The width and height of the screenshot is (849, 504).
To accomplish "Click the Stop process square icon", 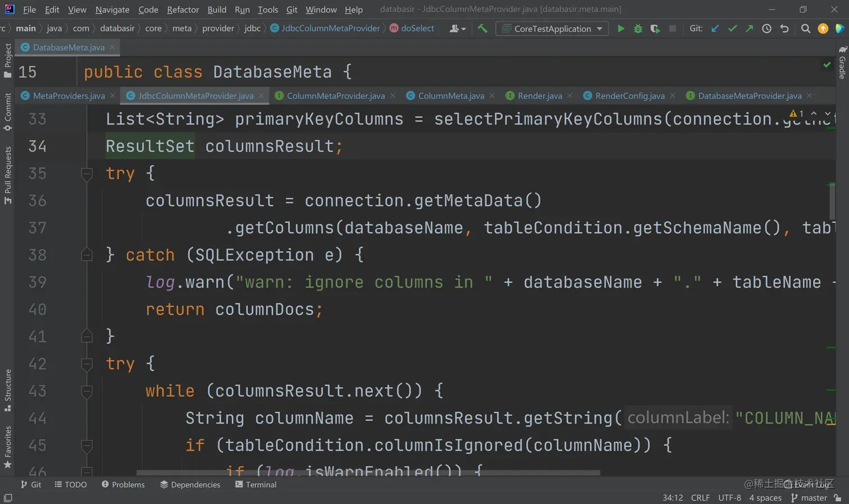I will point(673,28).
